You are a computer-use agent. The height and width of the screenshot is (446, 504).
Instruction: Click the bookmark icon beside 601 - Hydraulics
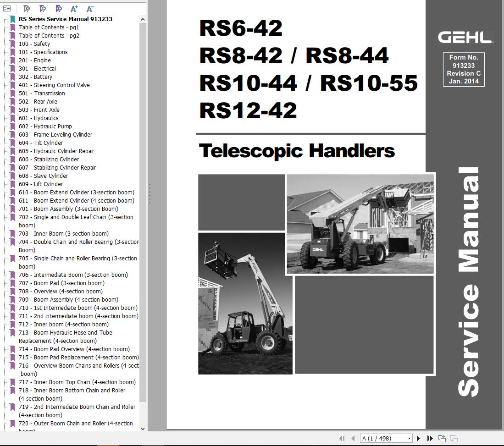pyautogui.click(x=12, y=118)
